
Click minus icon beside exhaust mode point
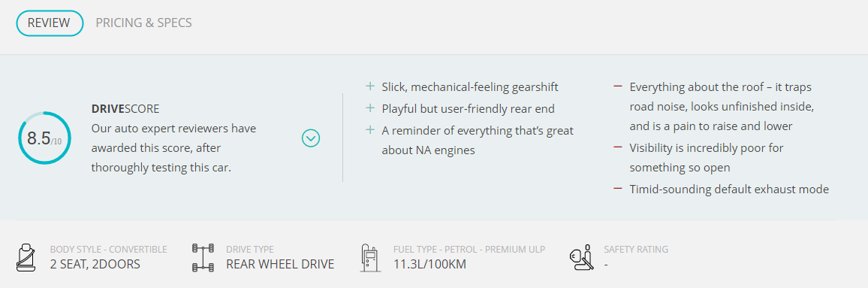618,189
